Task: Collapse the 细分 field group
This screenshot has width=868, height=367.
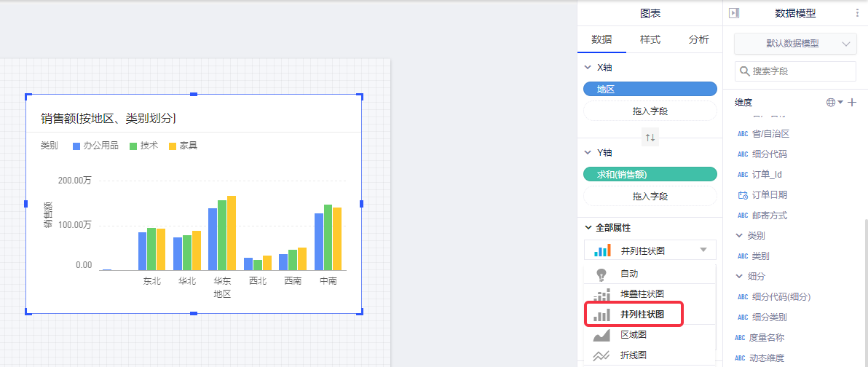Action: pos(740,277)
